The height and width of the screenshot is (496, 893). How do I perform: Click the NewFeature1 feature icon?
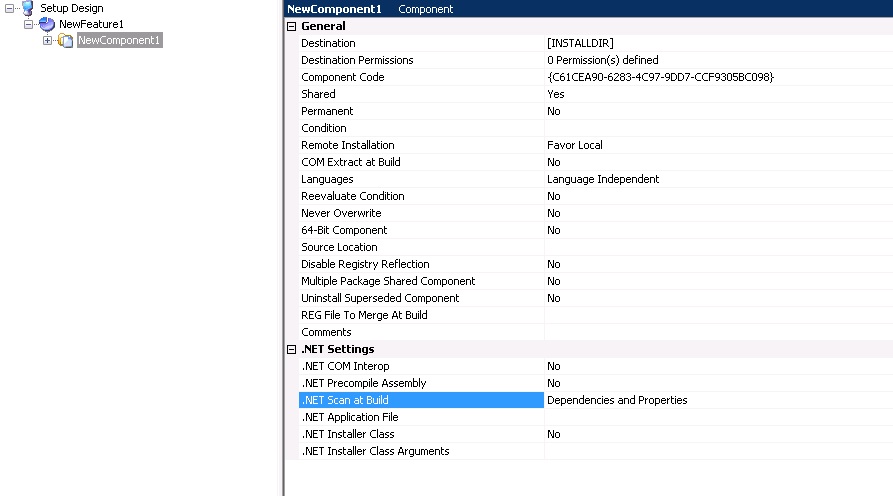[46, 24]
